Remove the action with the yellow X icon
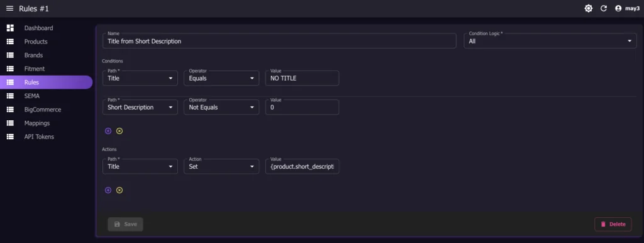 coord(119,190)
